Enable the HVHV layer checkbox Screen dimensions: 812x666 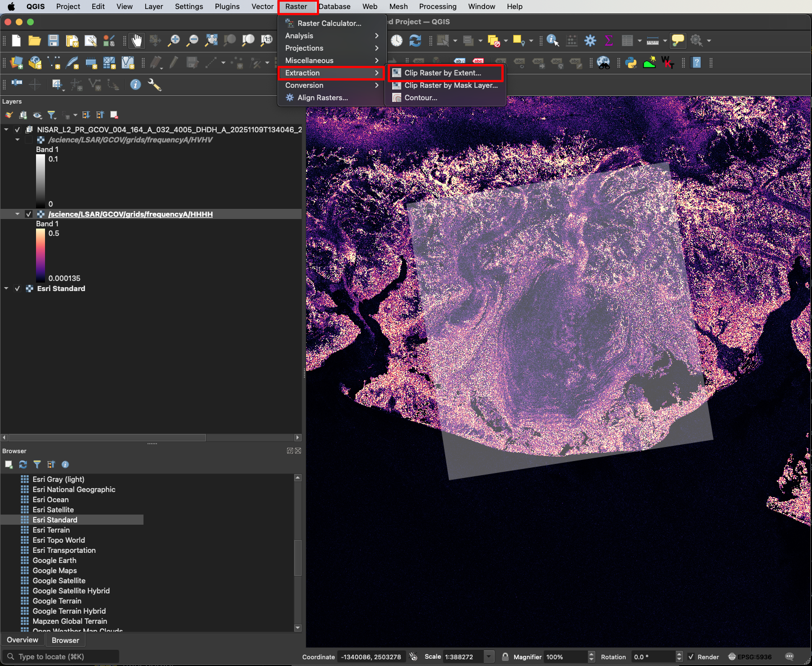[x=29, y=139]
